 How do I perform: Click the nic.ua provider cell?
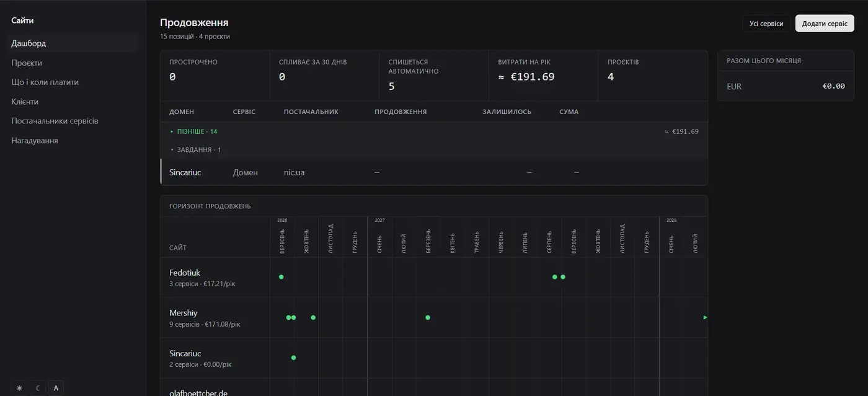pos(294,172)
